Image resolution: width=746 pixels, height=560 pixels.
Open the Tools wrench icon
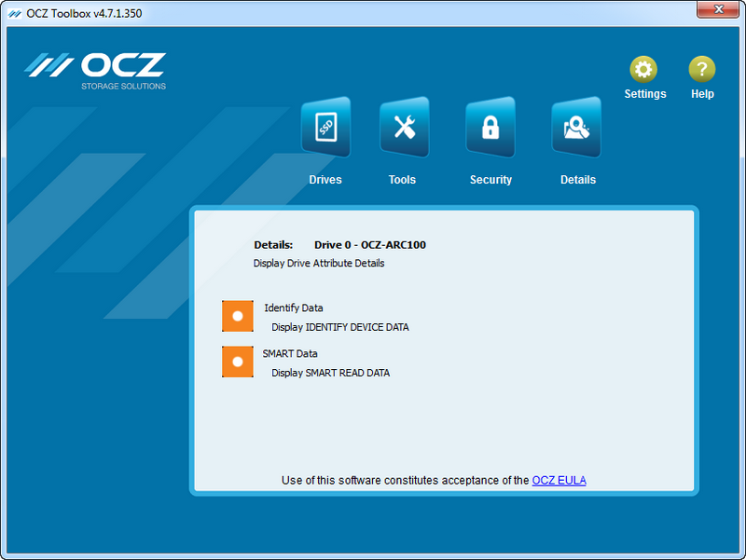click(405, 127)
